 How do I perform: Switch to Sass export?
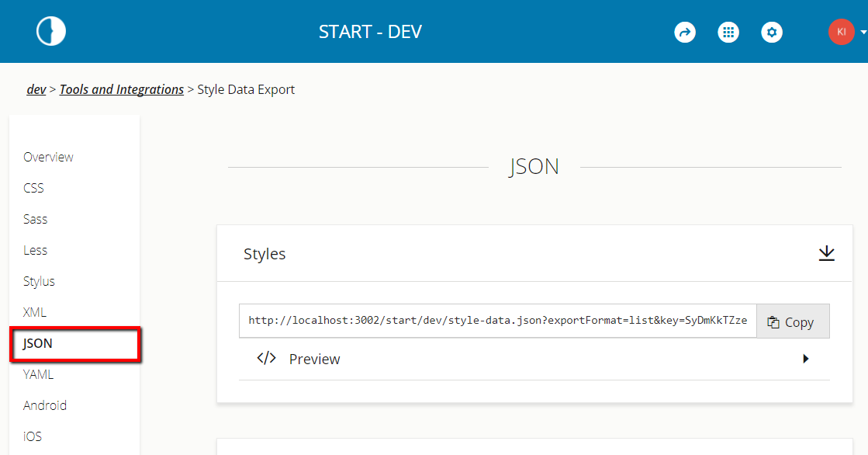(36, 219)
